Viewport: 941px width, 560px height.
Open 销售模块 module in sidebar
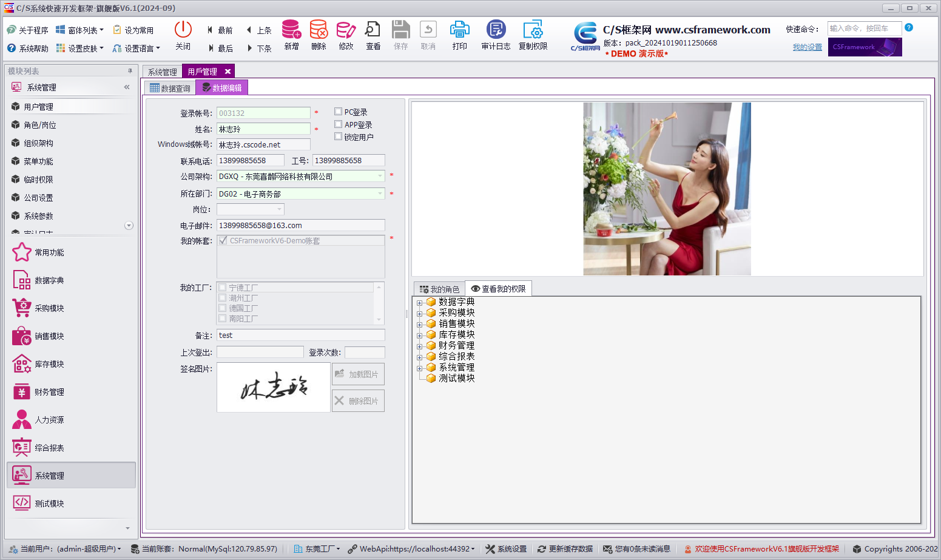coord(38,336)
